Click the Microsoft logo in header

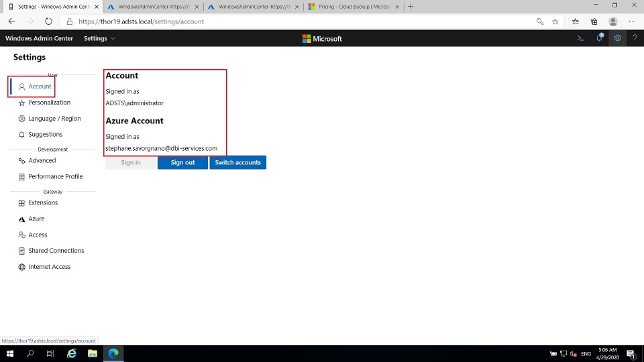322,39
